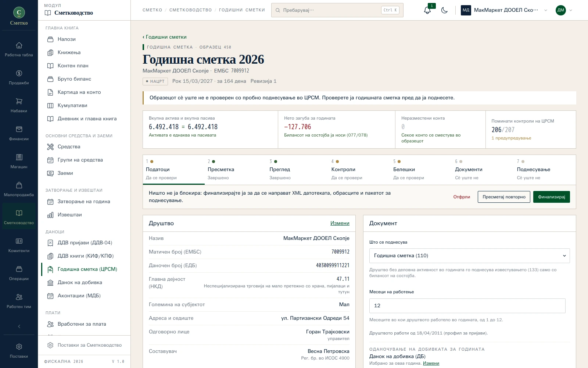The image size is (588, 368).
Task: Click the Финализирај button
Action: tap(552, 197)
